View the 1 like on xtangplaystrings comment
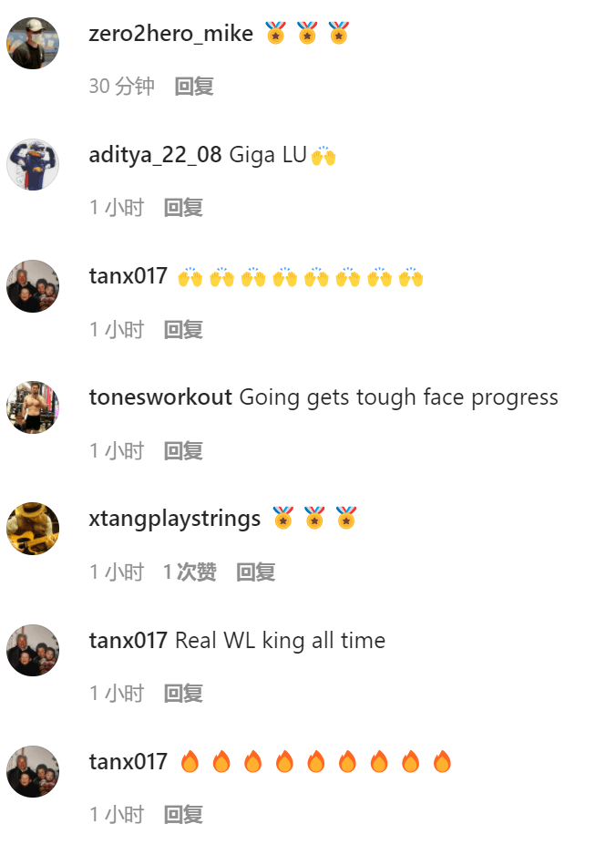 [190, 572]
